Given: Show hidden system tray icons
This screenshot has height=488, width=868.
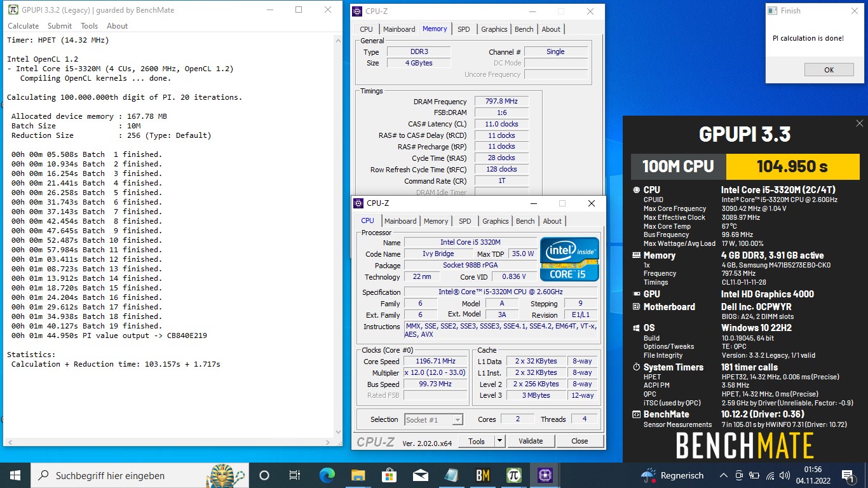Looking at the screenshot, I should (723, 475).
